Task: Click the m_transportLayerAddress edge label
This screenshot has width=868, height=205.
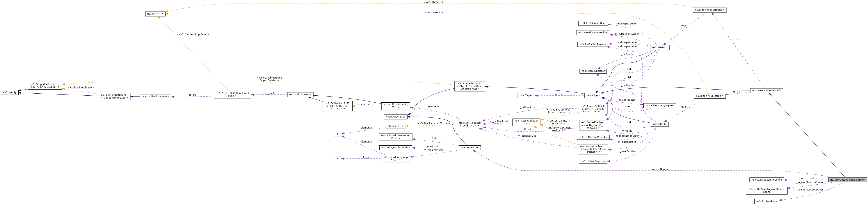Action: [x=808, y=190]
